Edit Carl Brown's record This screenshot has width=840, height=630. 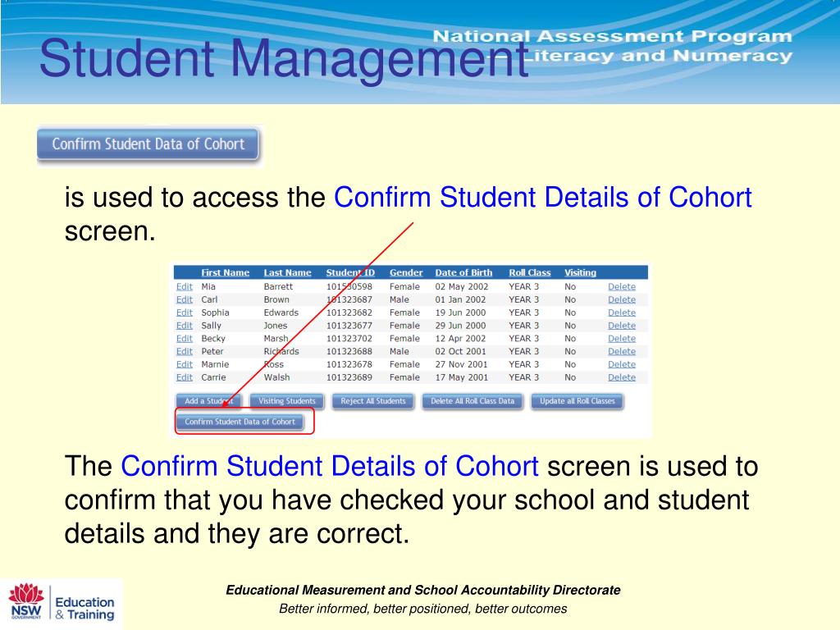pos(185,299)
